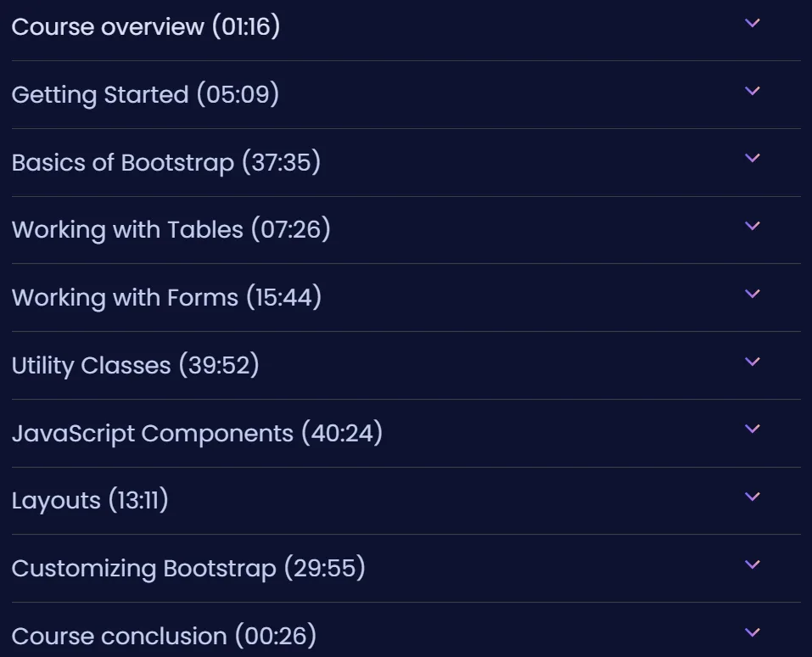
Task: Expand JavaScript Components chevron arrow
Action: click(752, 429)
